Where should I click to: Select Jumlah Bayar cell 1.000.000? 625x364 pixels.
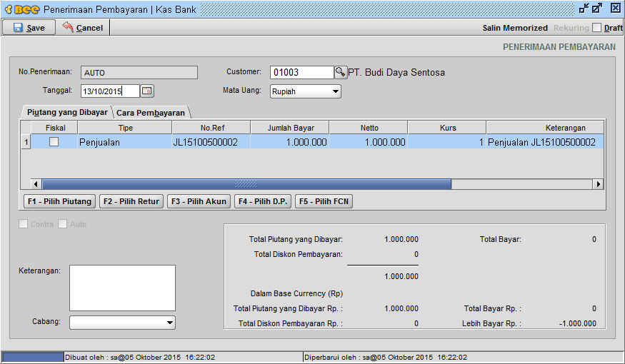[290, 142]
